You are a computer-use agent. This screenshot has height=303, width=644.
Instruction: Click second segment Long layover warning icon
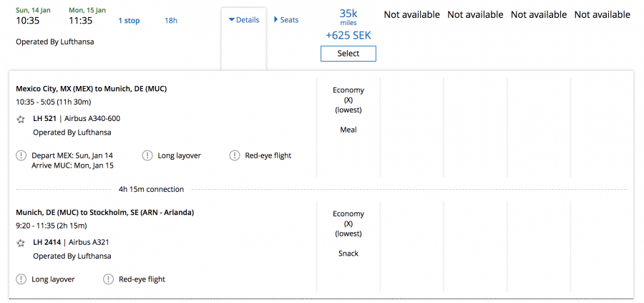click(21, 279)
